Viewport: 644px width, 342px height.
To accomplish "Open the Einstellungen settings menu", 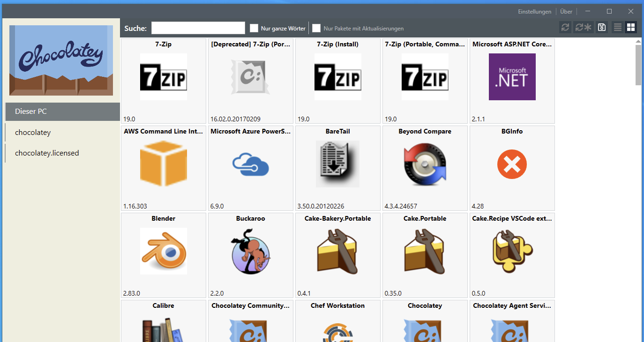I will pyautogui.click(x=535, y=12).
